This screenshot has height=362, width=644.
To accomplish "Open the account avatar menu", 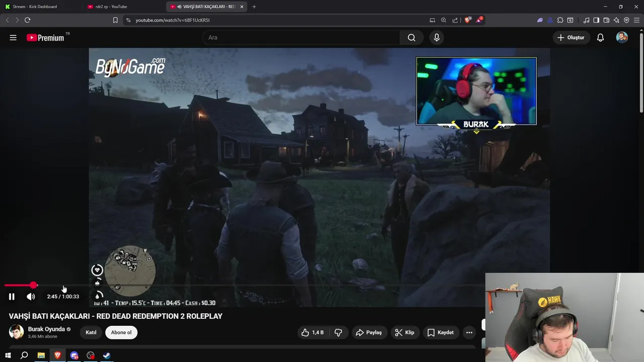I will (622, 38).
